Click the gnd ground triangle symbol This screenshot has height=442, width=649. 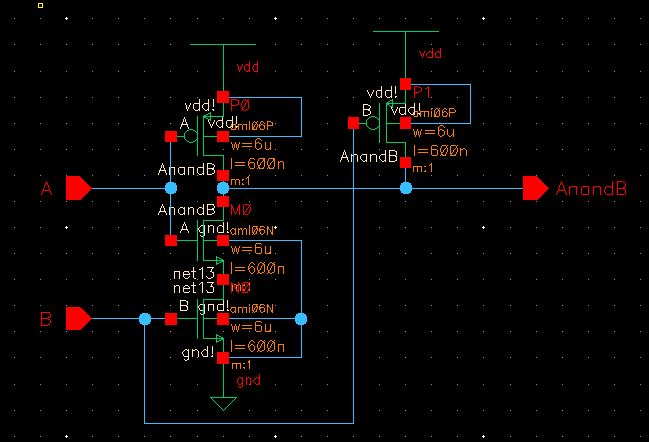(224, 404)
